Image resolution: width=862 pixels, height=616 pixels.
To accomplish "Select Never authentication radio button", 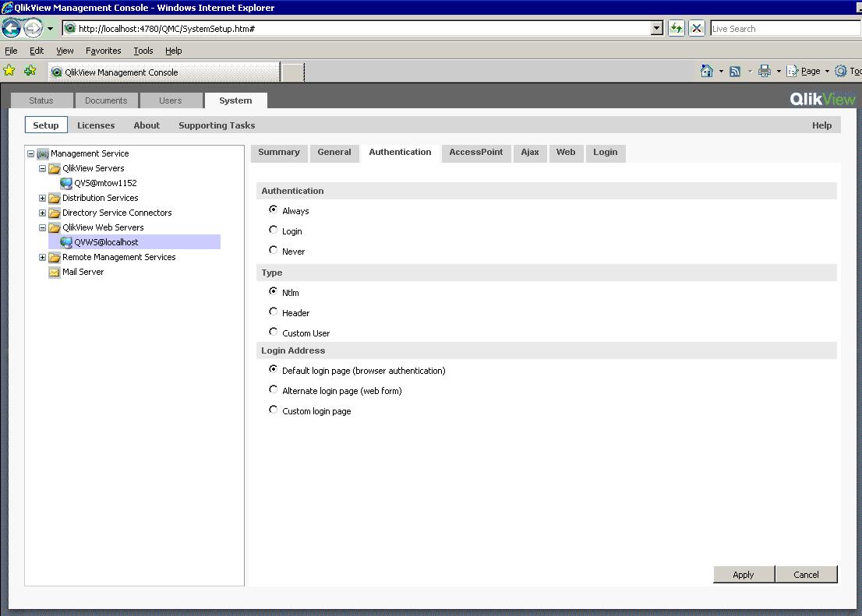I will coord(274,250).
